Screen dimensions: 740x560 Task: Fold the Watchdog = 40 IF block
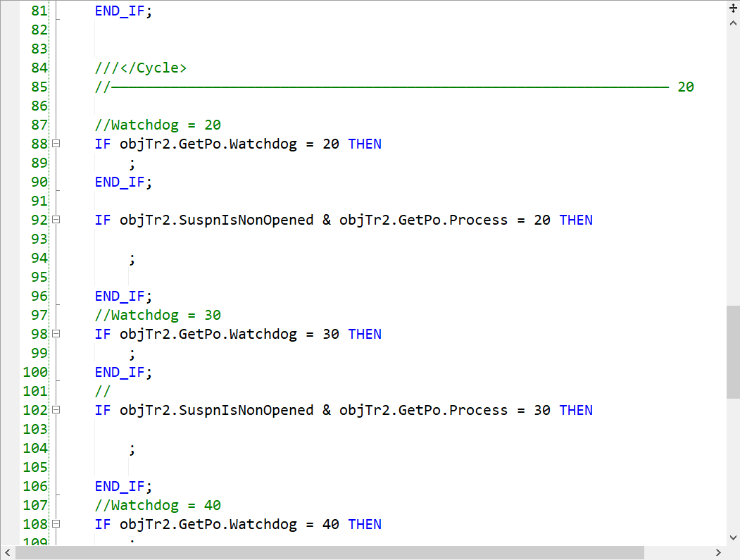(x=56, y=524)
